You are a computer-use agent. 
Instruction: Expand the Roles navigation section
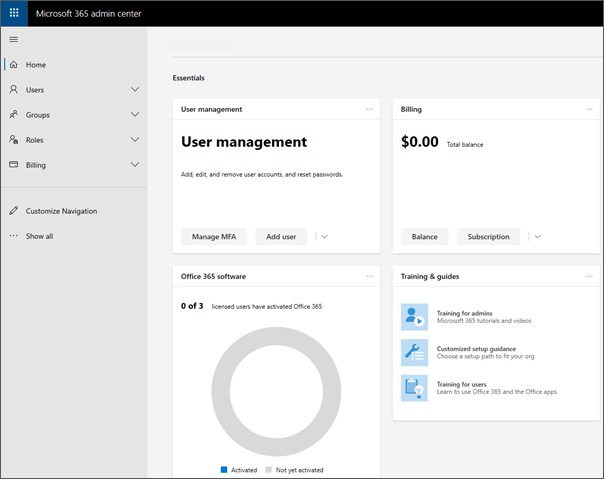click(135, 140)
